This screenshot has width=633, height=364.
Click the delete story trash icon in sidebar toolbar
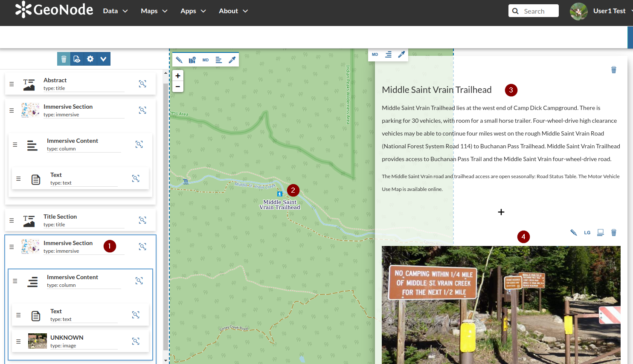click(64, 59)
